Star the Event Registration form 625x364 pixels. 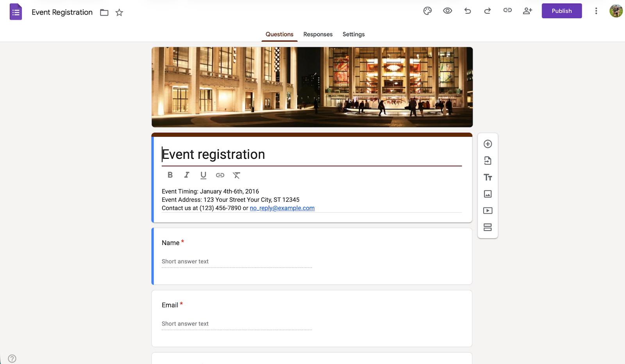pos(119,12)
